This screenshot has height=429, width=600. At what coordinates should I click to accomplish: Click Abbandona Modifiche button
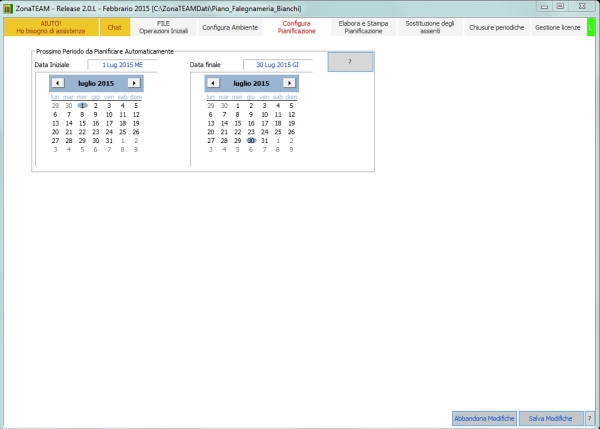(x=484, y=418)
